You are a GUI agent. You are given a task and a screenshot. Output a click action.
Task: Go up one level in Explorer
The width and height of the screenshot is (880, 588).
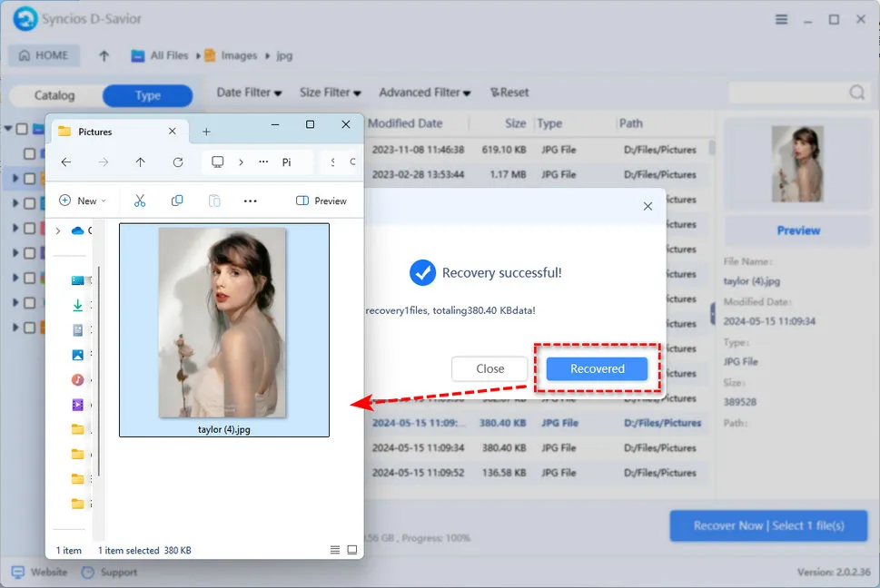click(140, 162)
